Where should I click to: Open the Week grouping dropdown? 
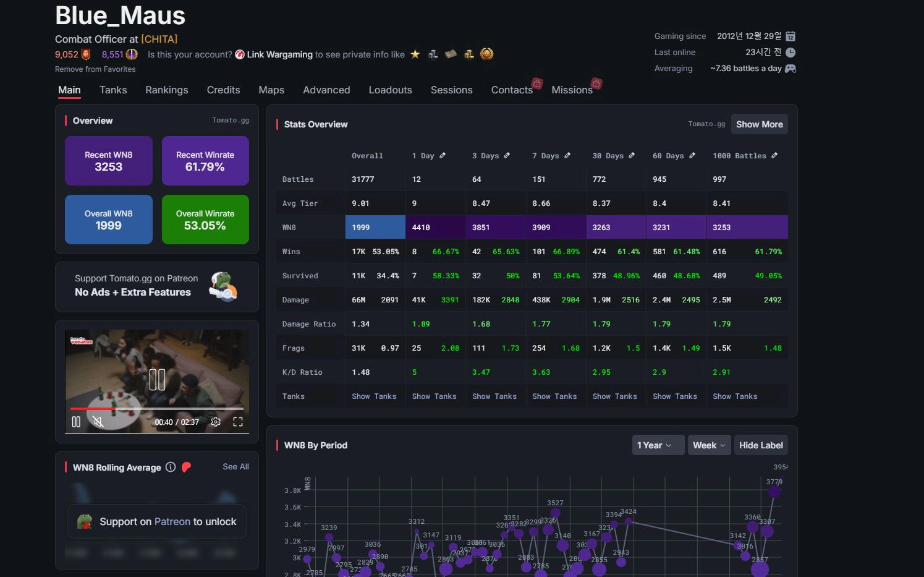pos(709,445)
